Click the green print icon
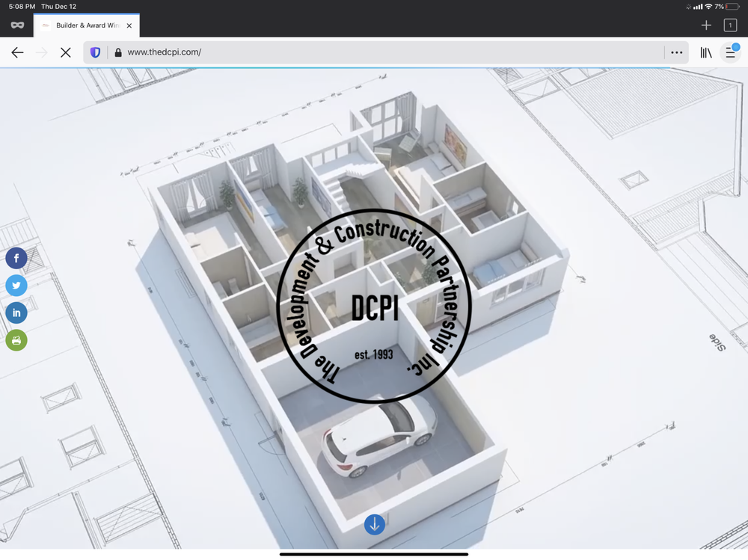 [x=16, y=340]
